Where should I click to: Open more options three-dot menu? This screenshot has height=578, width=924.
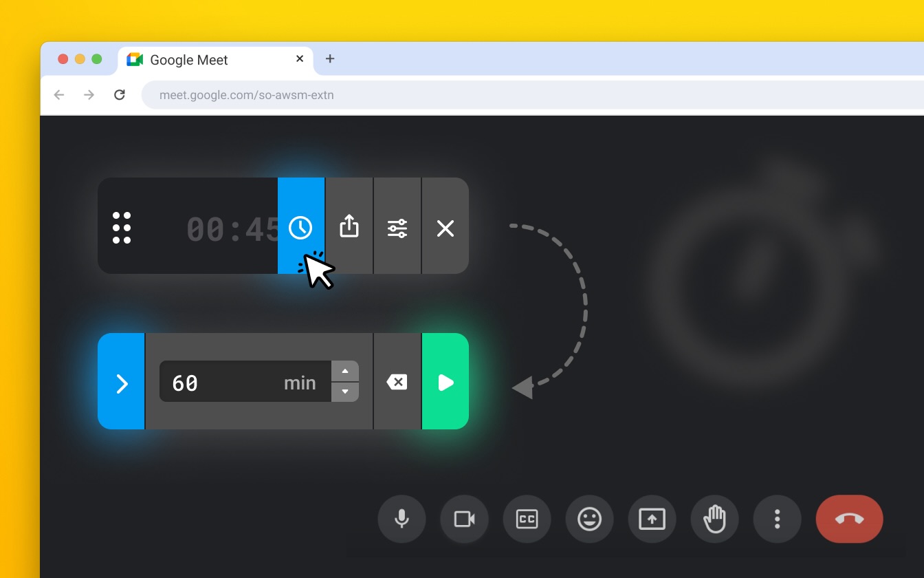tap(778, 519)
